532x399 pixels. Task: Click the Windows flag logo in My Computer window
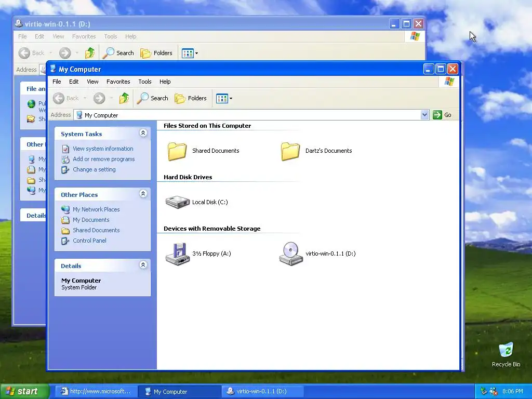coord(449,82)
